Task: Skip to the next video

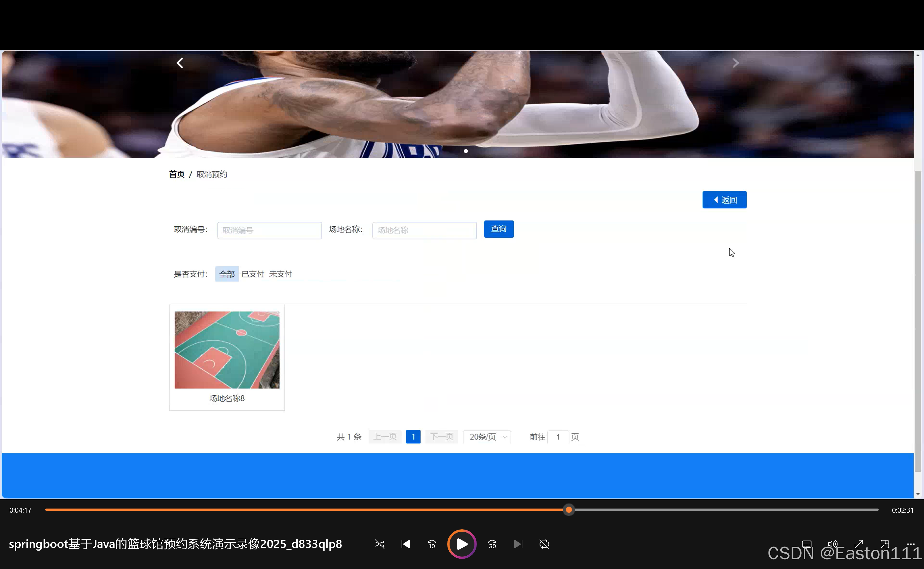Action: tap(518, 544)
